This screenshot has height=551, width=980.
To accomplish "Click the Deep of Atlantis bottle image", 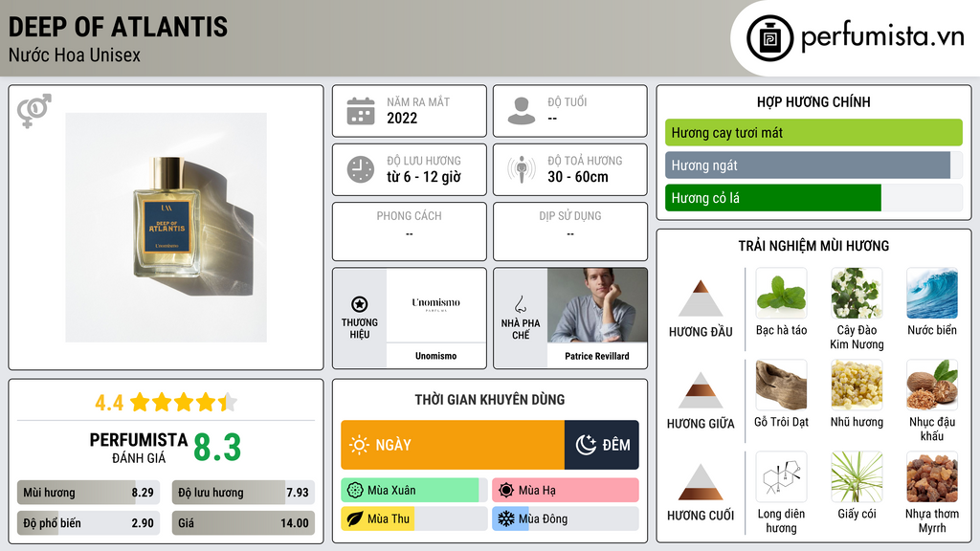I will coord(167,228).
